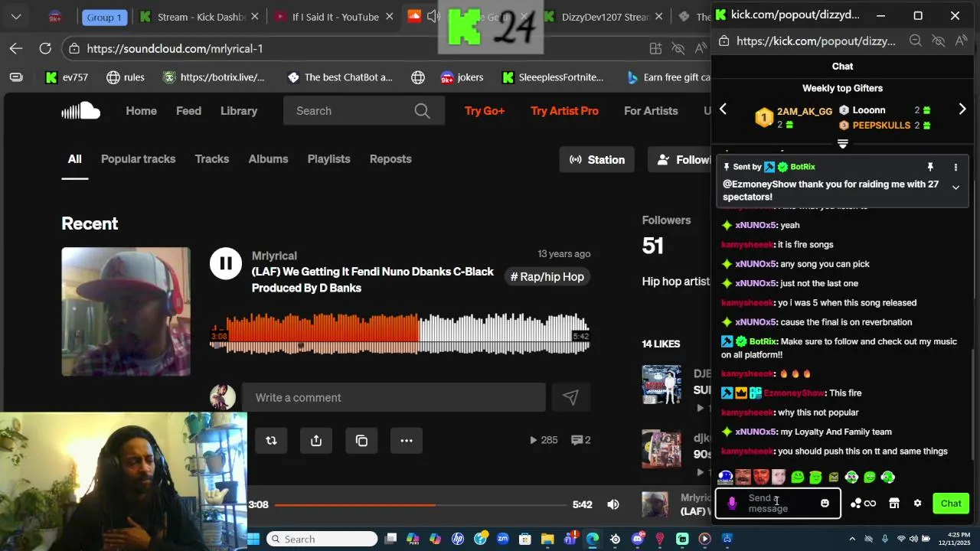This screenshot has width=980, height=551.
Task: Open SoundCloud Library
Action: tap(239, 111)
